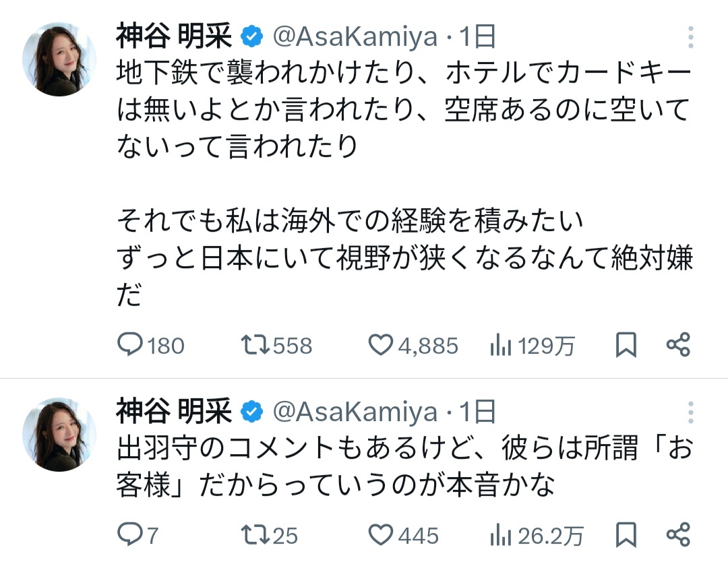View analytics showing 129万 views
Viewport: 728px width, 568px height.
[x=499, y=346]
